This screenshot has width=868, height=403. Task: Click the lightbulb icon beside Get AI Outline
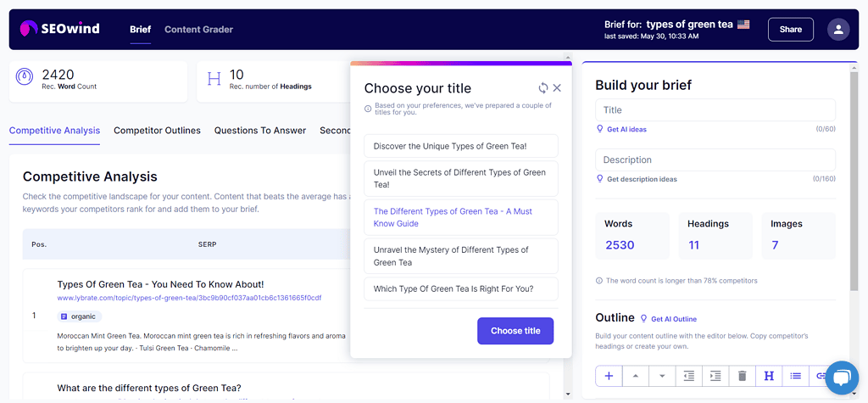click(x=643, y=319)
